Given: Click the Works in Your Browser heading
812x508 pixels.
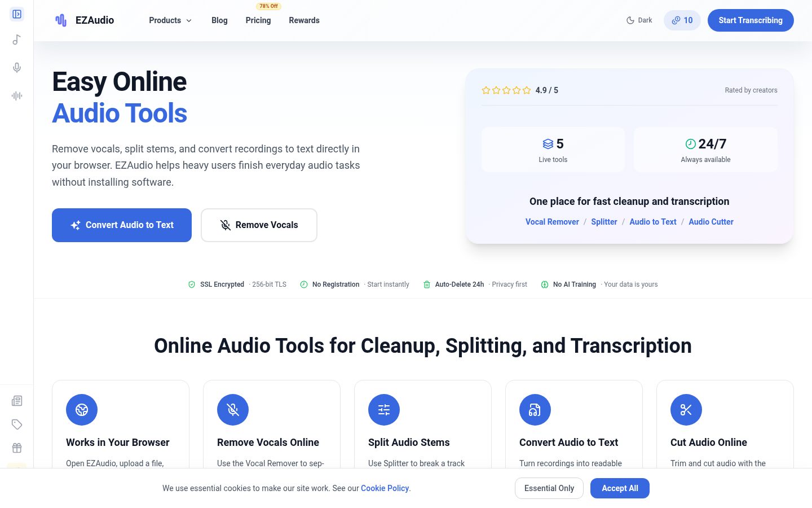Looking at the screenshot, I should coord(117,443).
